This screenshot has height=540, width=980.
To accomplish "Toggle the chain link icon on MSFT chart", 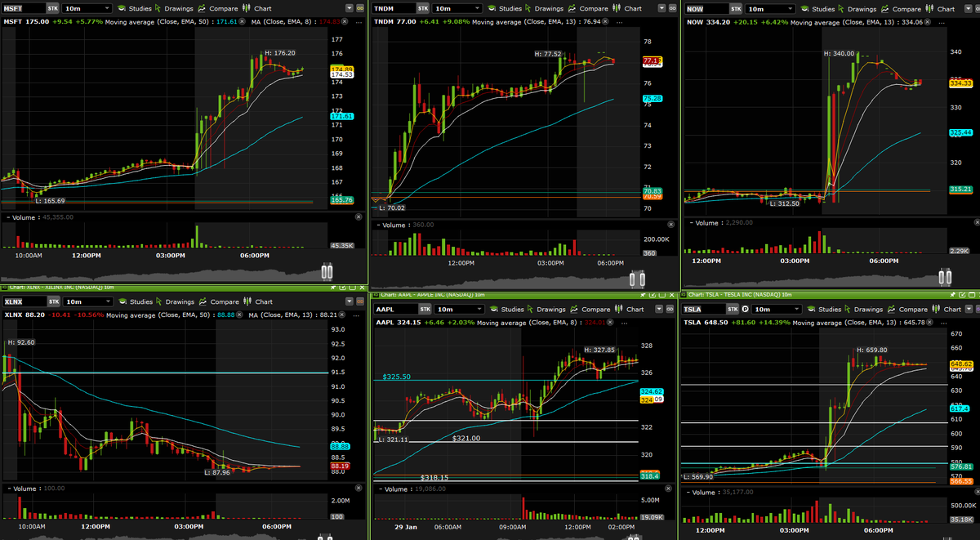I will (359, 8).
